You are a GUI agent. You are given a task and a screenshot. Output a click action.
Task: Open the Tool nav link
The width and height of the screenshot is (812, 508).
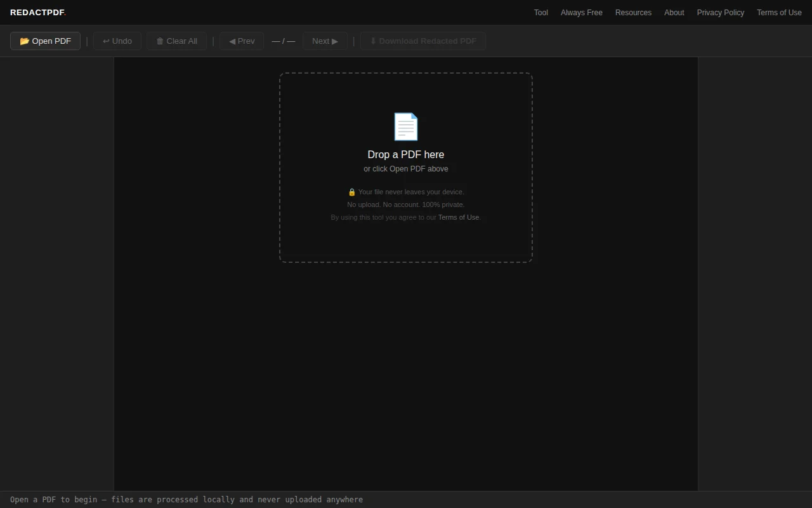[x=540, y=13]
